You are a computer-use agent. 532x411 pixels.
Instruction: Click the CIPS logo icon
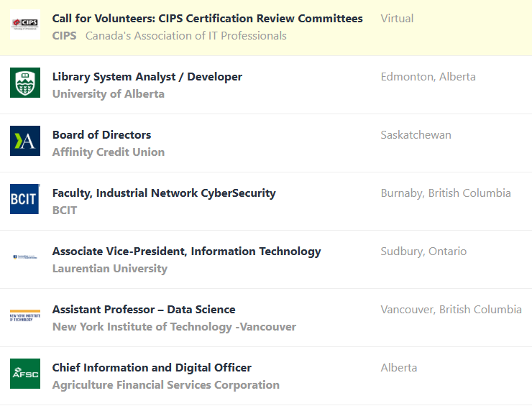click(25, 25)
